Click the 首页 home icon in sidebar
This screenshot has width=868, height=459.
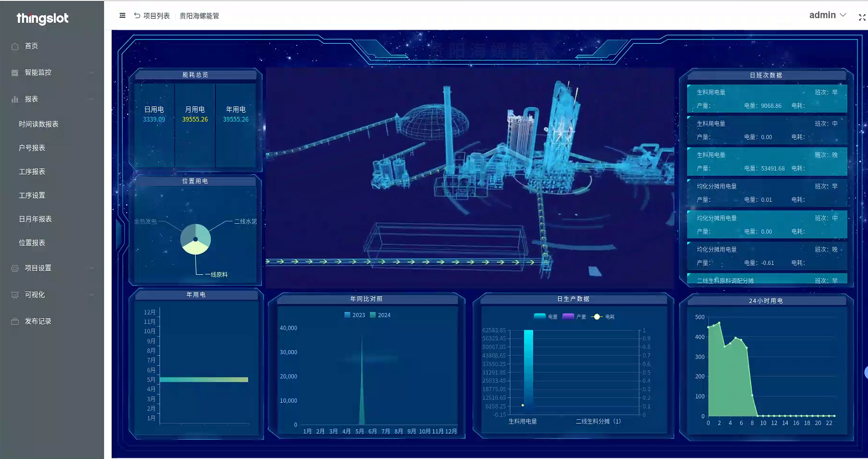click(x=15, y=46)
